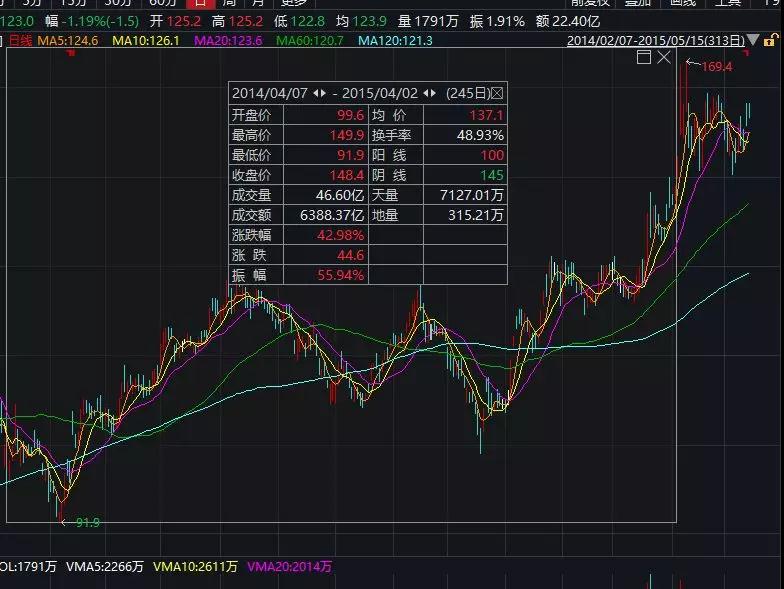Move end date 2015/04/02 one day later
This screenshot has height=589, width=784.
tap(433, 94)
